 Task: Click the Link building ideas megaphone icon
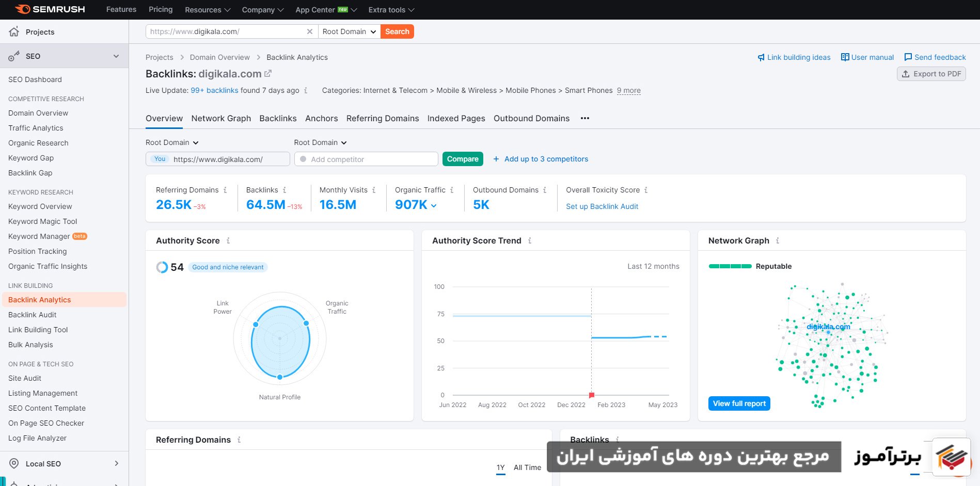tap(761, 57)
